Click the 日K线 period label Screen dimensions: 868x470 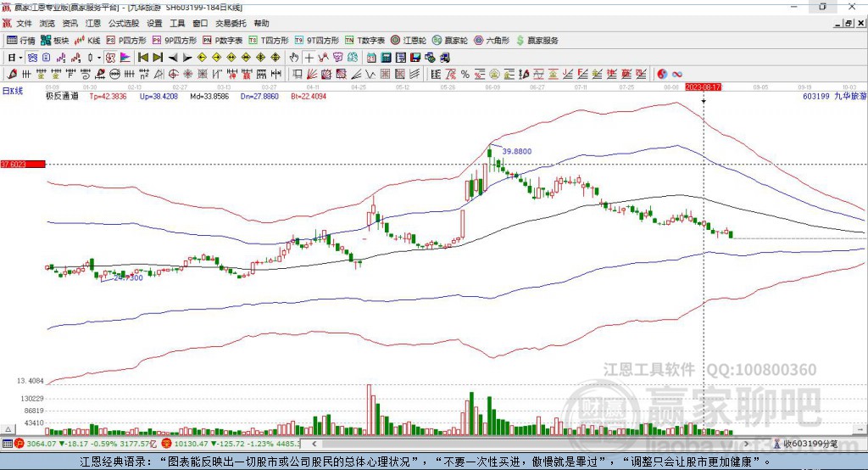[x=12, y=91]
